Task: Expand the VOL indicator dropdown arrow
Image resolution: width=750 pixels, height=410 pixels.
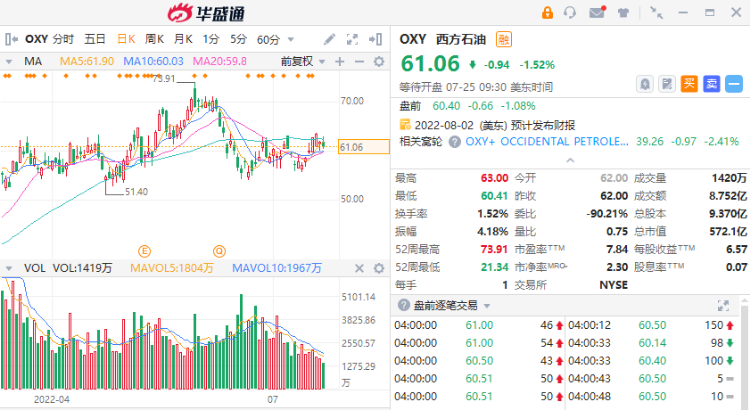Action: 9,268
